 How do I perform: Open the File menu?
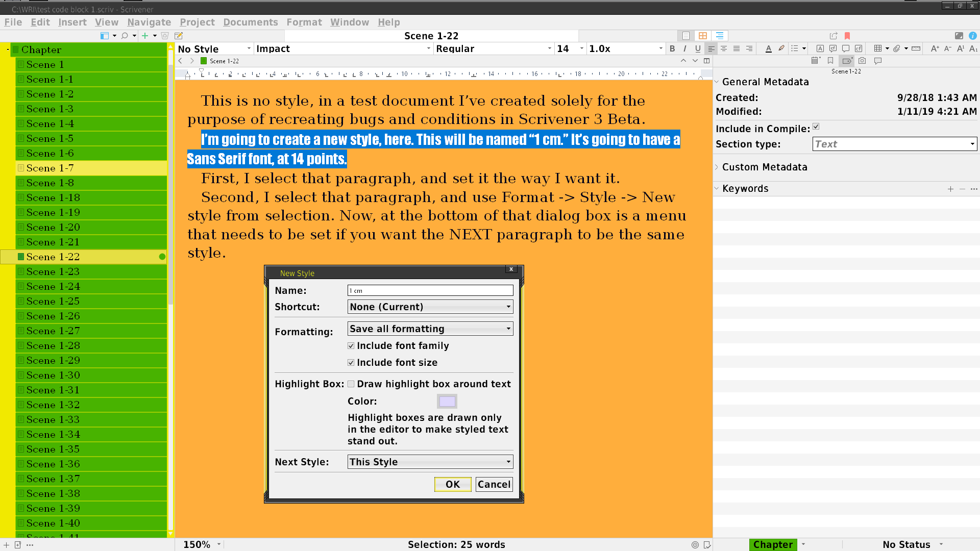point(13,22)
